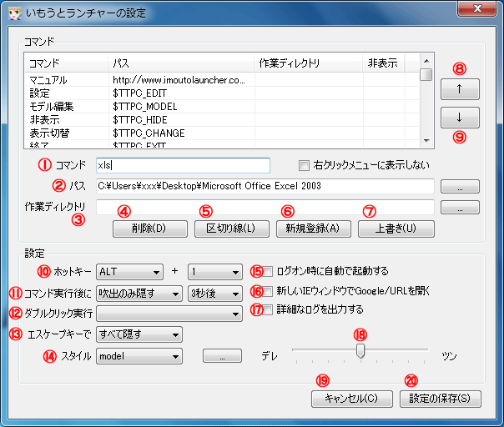This screenshot has height=427, width=504.
Task: Open the ALT hotkey modifier dropdown
Action: [129, 272]
